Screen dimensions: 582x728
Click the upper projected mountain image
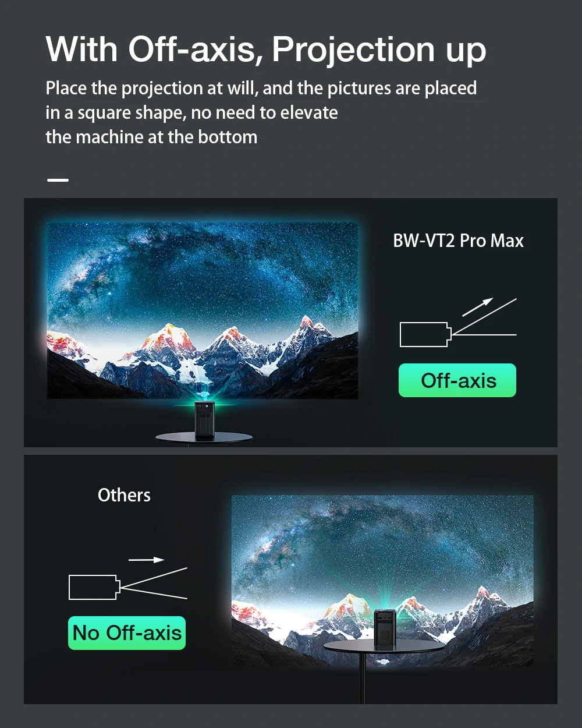click(x=203, y=310)
